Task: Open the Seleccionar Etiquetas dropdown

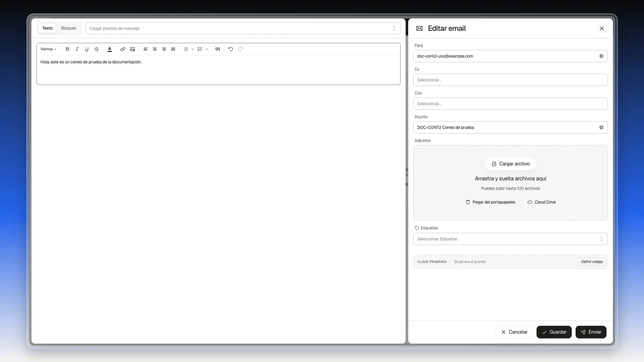Action: click(510, 239)
